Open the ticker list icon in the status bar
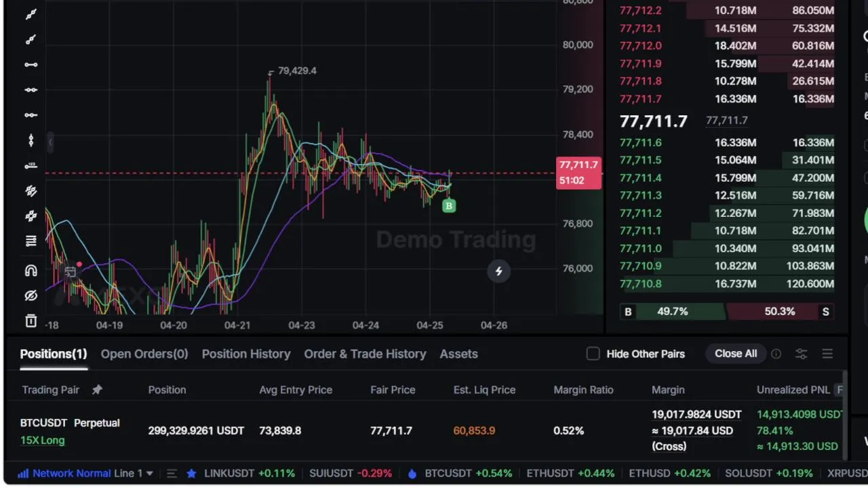This screenshot has width=868, height=488. (172, 474)
